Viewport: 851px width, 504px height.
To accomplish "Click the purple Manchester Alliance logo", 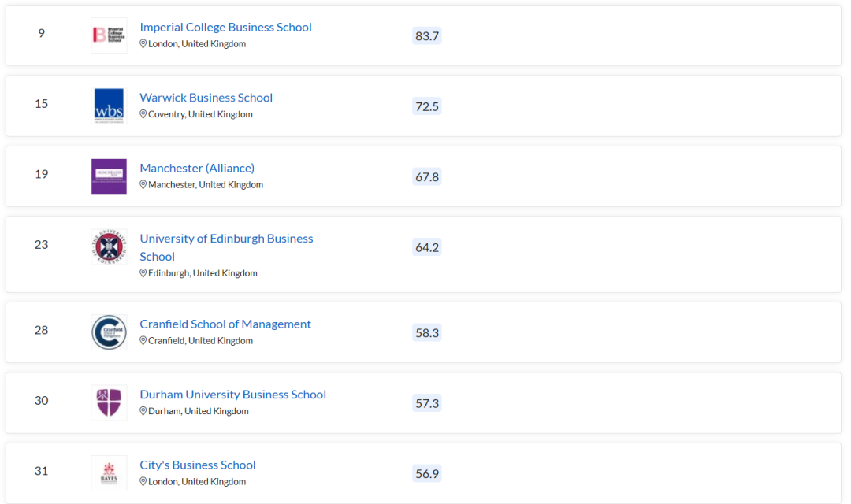I will click(x=109, y=176).
